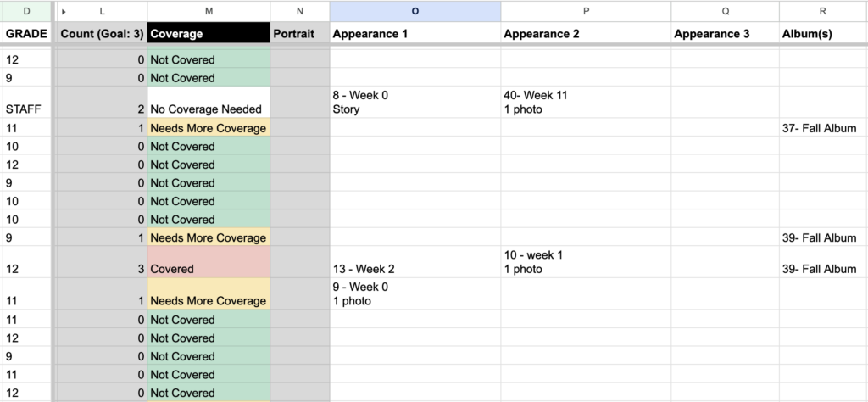The height and width of the screenshot is (402, 868).
Task: Click the STAFF grade cell
Action: pyautogui.click(x=25, y=109)
